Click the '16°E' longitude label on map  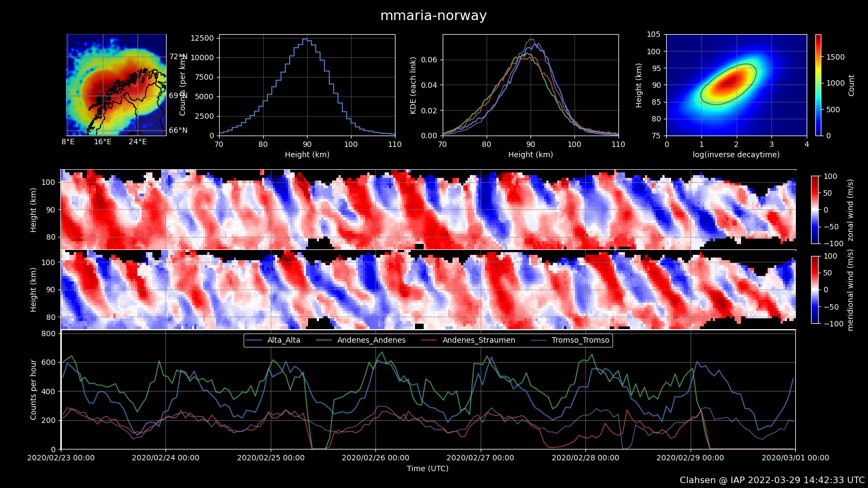click(x=103, y=142)
